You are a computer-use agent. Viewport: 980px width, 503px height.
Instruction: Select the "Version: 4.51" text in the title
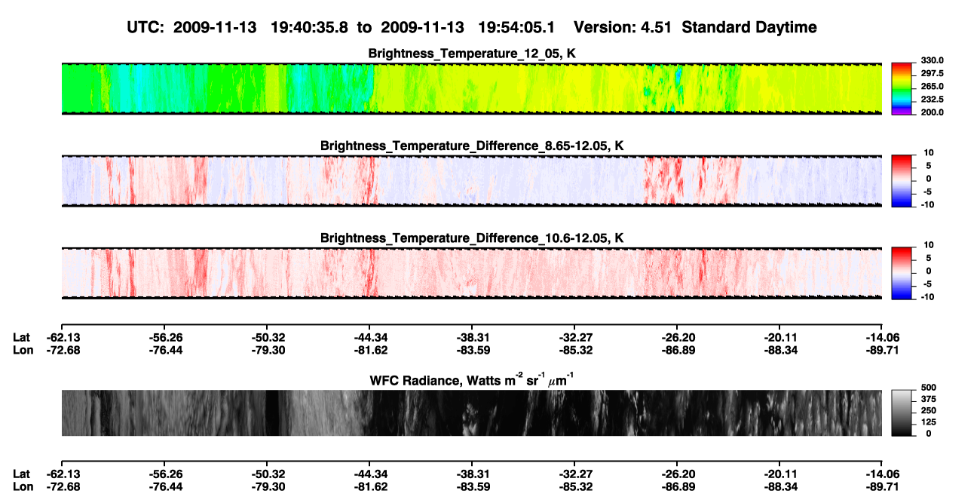pos(621,27)
